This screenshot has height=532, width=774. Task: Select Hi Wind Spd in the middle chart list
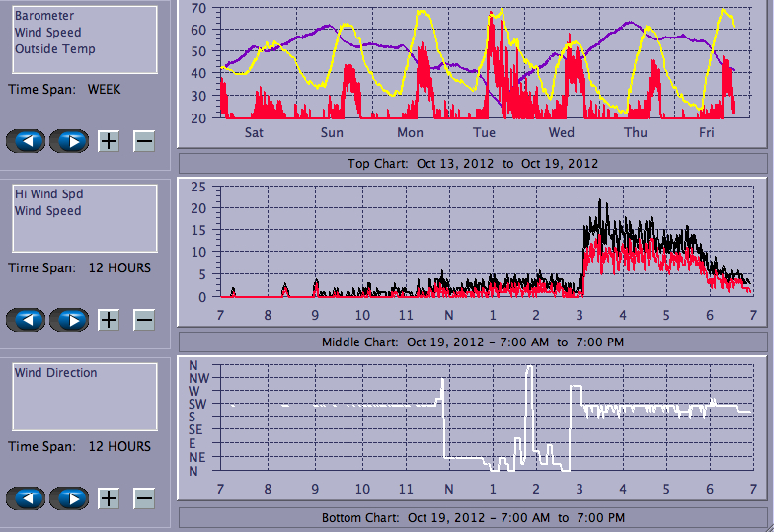pyautogui.click(x=47, y=194)
